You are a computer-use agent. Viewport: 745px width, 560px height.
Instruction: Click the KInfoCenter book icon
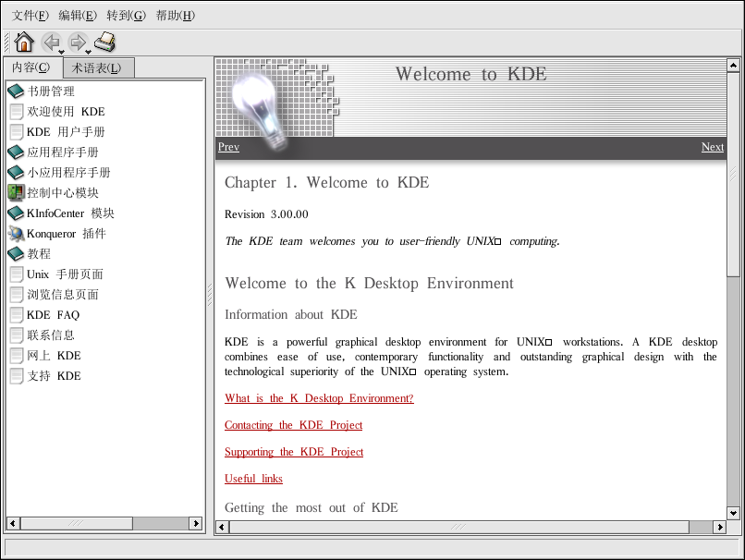(x=16, y=213)
